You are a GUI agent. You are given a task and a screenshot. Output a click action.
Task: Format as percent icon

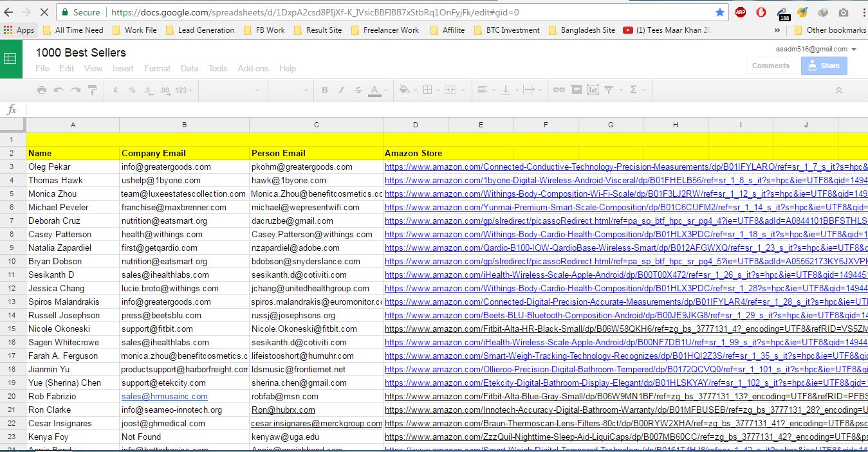click(132, 90)
